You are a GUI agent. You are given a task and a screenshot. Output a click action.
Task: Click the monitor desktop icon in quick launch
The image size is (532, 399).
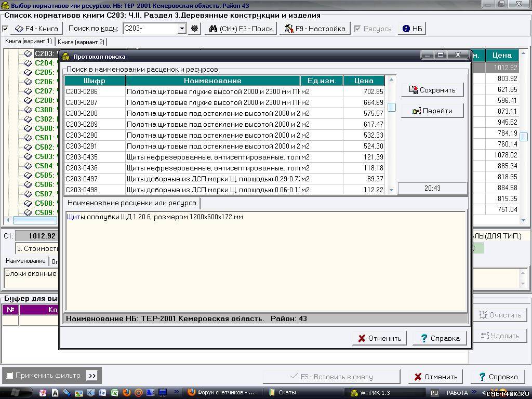click(163, 393)
